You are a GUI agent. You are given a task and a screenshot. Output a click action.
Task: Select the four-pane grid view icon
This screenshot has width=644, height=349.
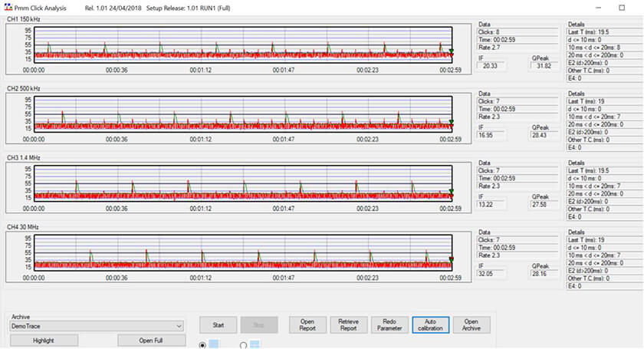tap(255, 344)
